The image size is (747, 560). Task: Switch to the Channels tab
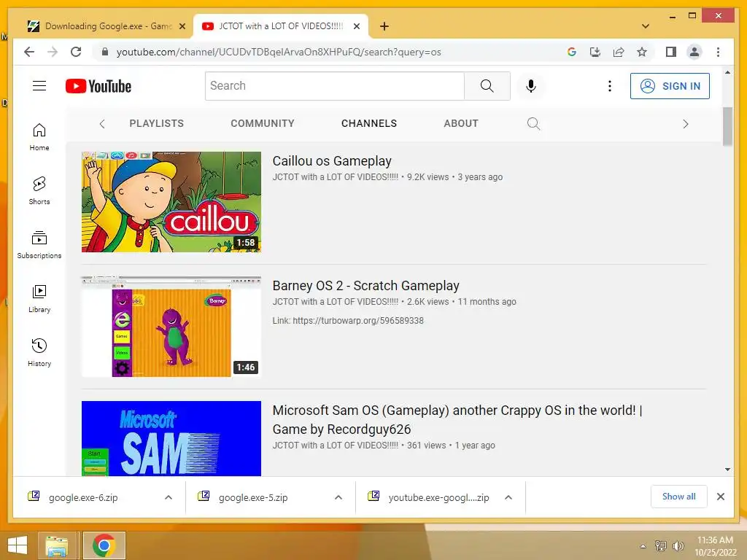(x=368, y=123)
